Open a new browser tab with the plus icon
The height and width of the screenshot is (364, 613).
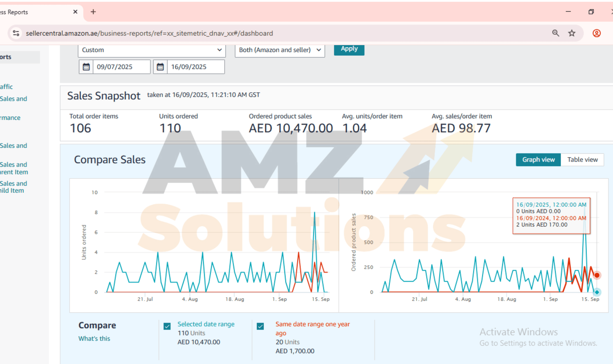pos(93,12)
